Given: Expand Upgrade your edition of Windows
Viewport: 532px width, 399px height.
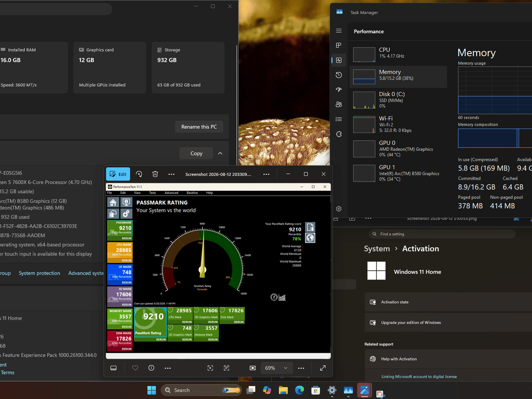Looking at the screenshot, I should click(x=448, y=322).
